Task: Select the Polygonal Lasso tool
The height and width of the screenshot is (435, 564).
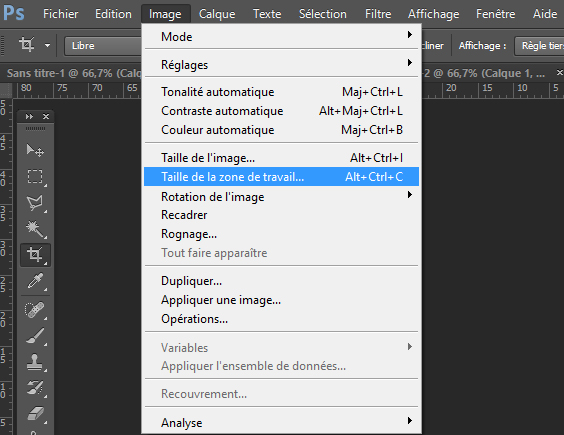Action: [x=35, y=203]
